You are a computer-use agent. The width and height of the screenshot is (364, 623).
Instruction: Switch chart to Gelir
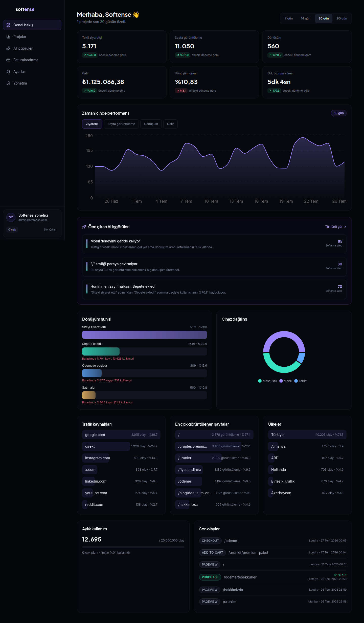coord(170,124)
